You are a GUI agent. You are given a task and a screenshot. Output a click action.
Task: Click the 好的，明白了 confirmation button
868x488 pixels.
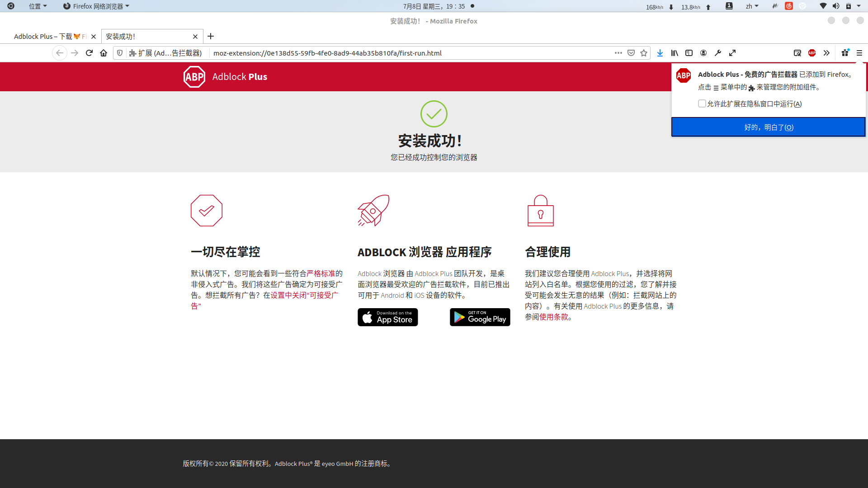(768, 127)
